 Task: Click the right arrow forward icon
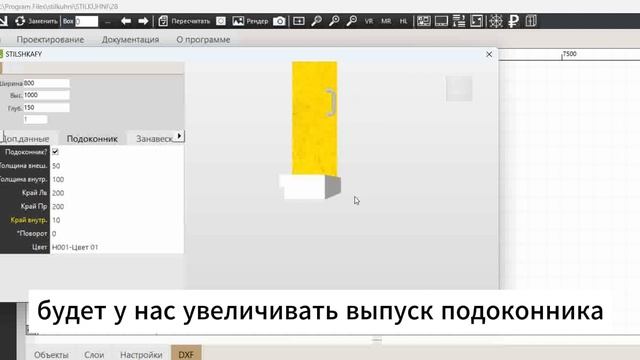pos(143,21)
